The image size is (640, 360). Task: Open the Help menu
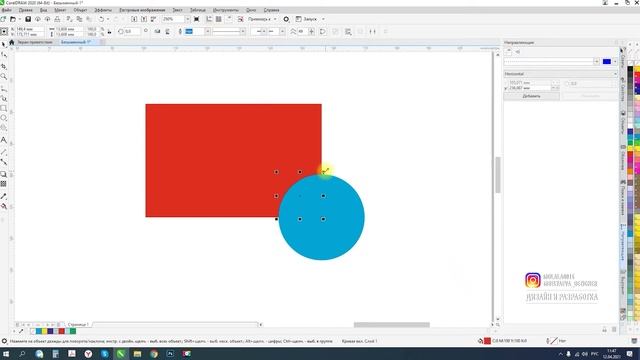pyautogui.click(x=271, y=10)
